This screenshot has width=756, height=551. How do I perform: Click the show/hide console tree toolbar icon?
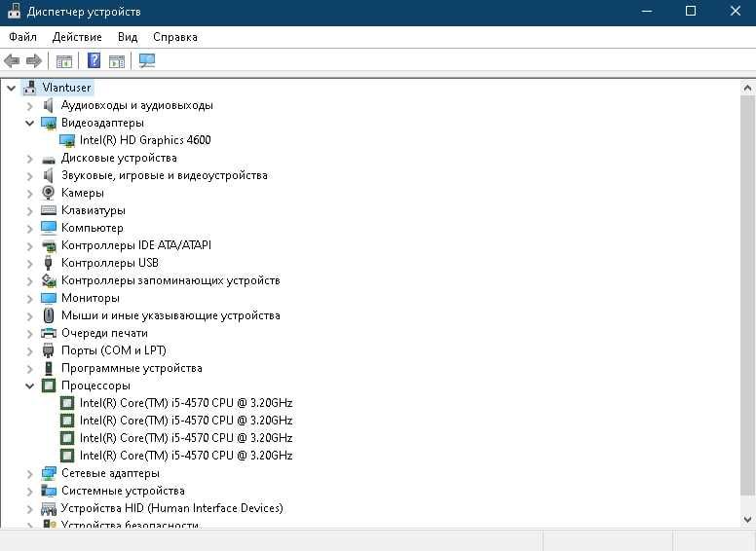point(64,60)
